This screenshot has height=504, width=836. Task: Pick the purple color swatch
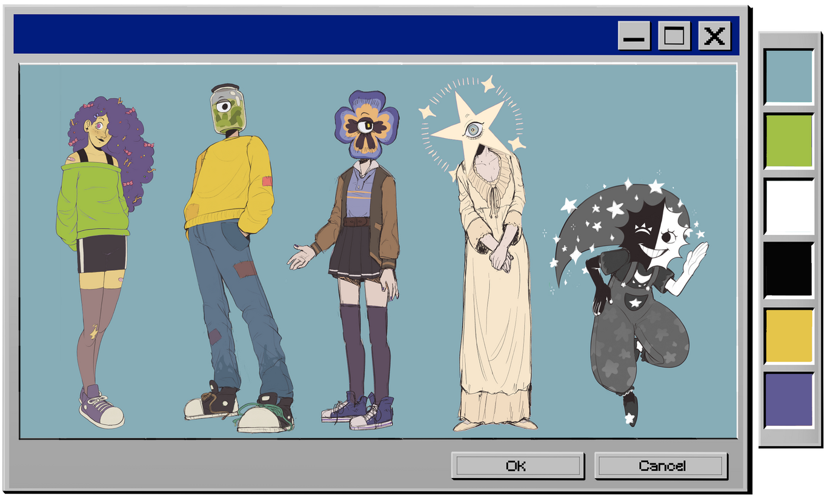click(789, 400)
